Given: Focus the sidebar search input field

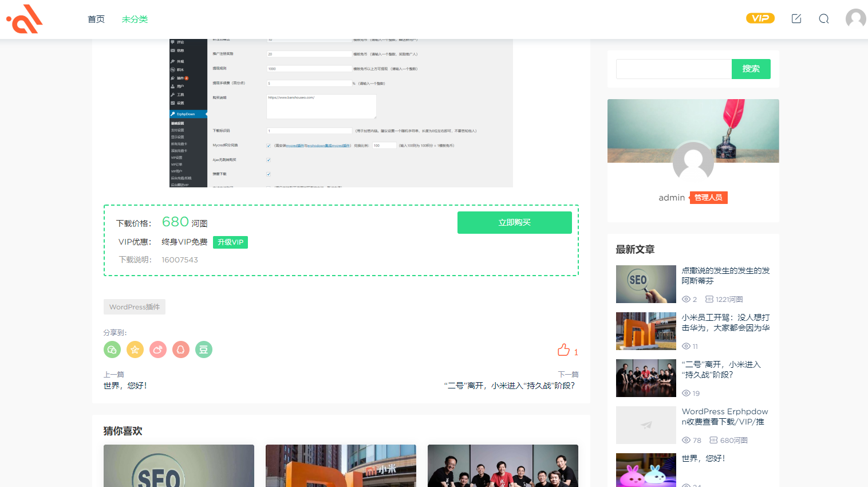Looking at the screenshot, I should point(674,69).
